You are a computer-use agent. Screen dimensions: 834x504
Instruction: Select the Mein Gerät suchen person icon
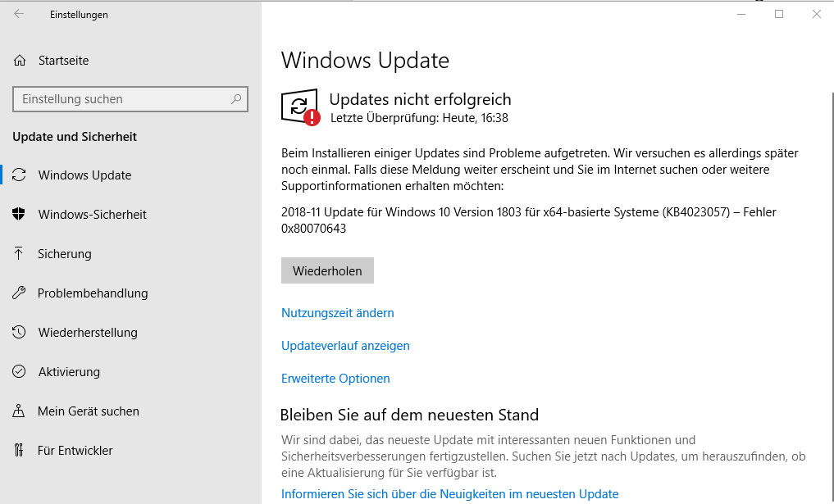[19, 411]
